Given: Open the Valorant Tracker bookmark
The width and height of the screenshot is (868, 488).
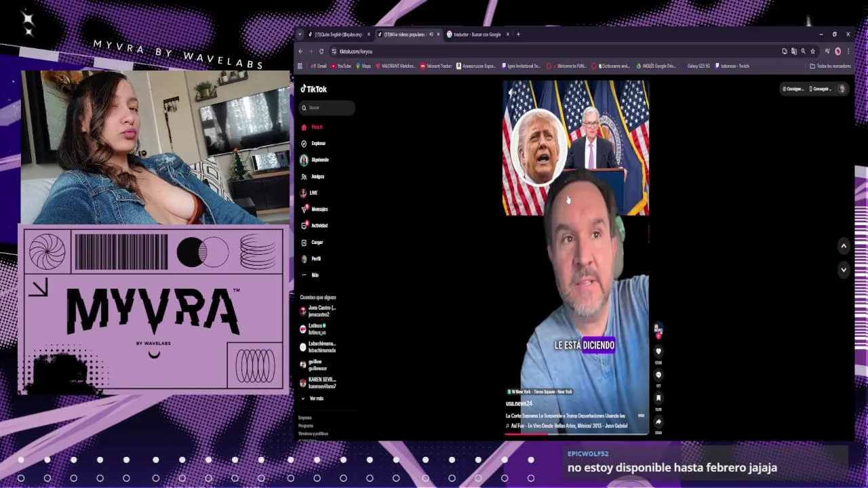Looking at the screenshot, I should tap(436, 66).
